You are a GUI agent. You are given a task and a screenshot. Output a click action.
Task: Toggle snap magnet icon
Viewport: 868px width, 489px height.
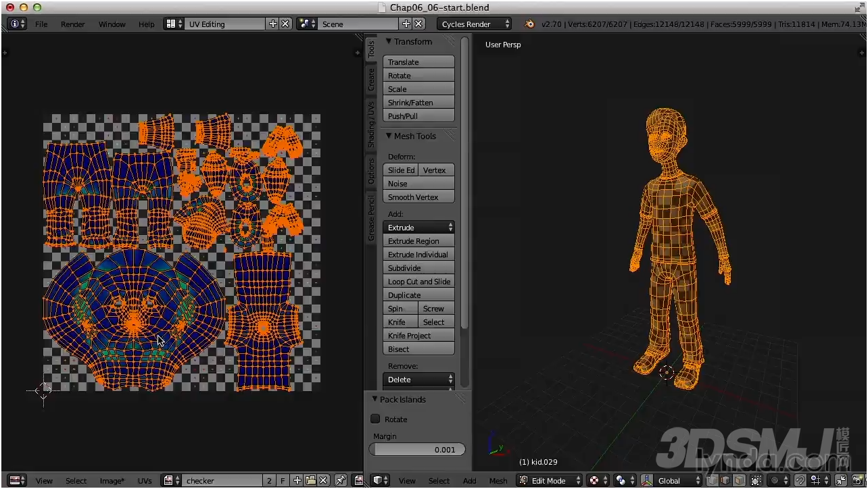click(x=800, y=480)
